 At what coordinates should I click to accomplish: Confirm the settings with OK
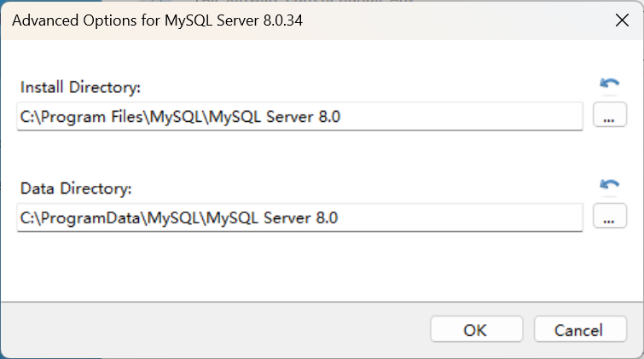click(x=476, y=330)
